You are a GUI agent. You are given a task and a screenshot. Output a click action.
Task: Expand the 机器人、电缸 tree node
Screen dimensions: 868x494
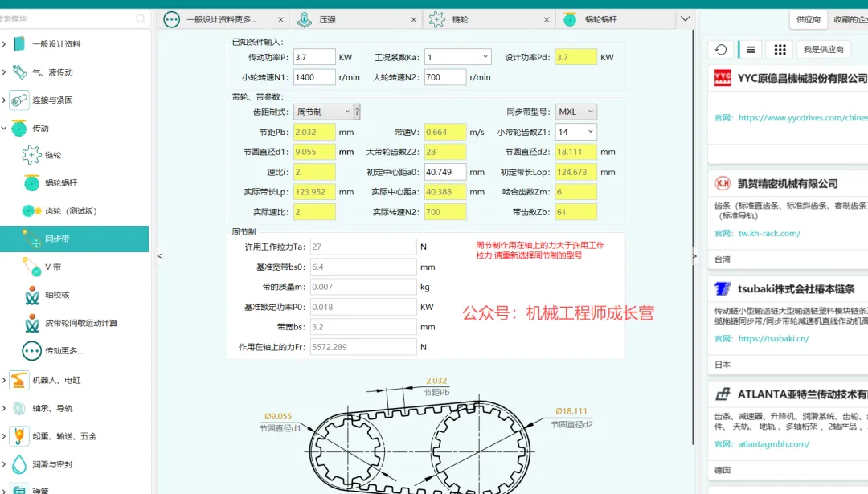point(4,380)
